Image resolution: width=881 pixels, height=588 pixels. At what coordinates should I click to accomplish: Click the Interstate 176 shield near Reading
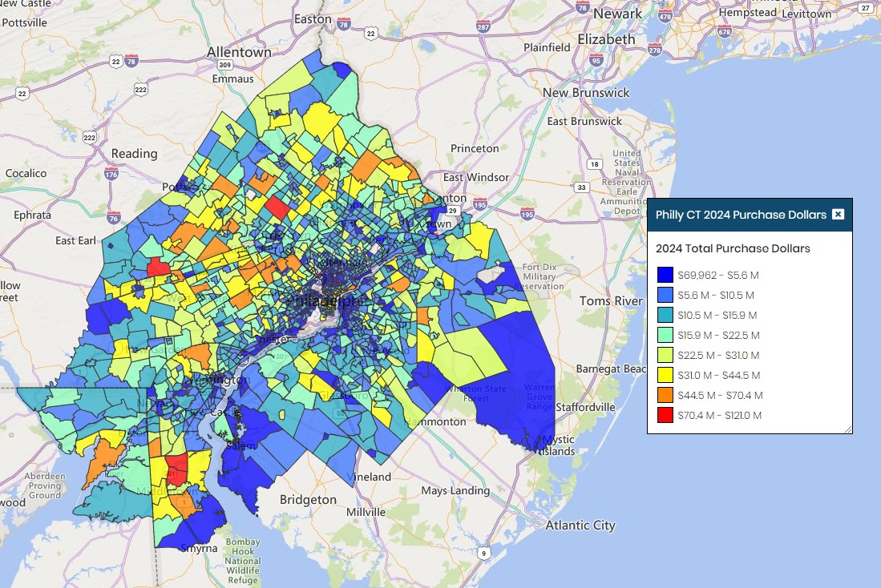111,172
